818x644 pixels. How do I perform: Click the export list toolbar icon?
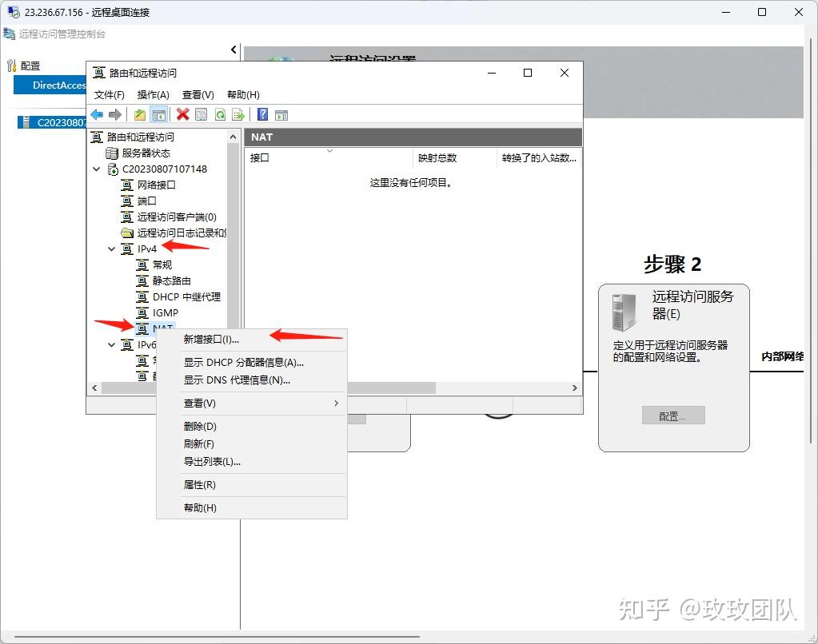click(x=237, y=114)
